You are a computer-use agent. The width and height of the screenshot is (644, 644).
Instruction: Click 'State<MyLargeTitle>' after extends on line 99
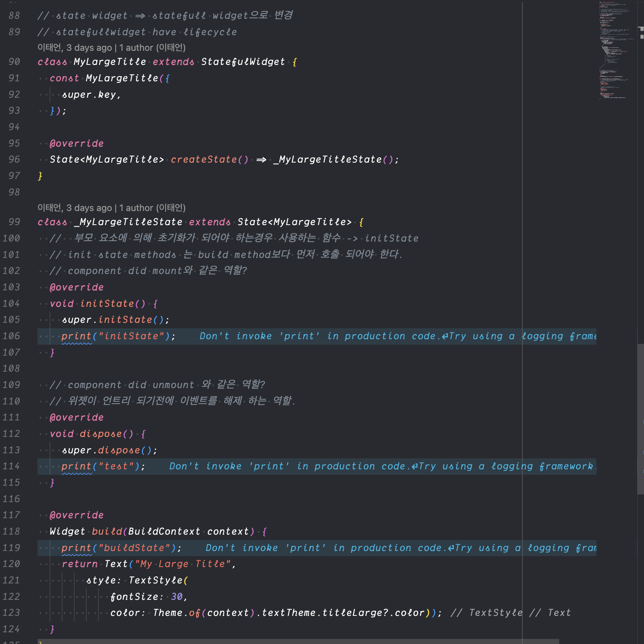click(x=295, y=222)
